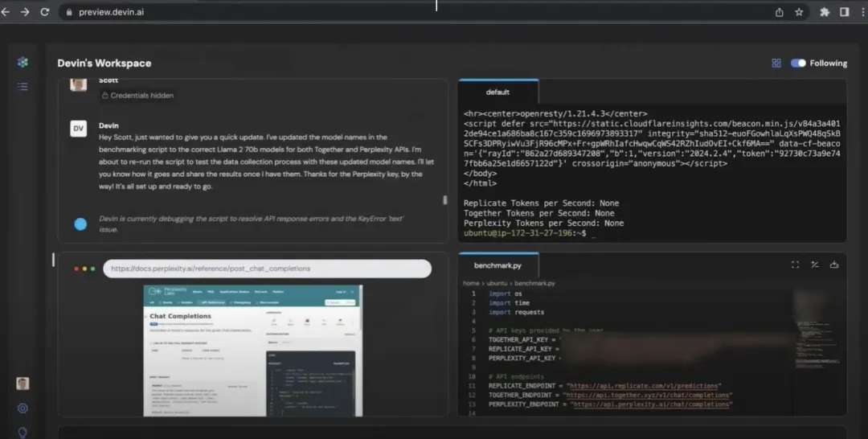868x439 pixels.
Task: Click the Devin logo in the sidebar
Action: (23, 62)
